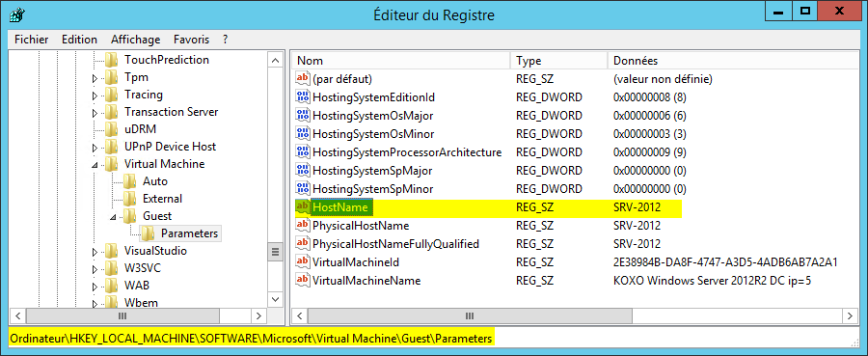This screenshot has width=868, height=356.
Task: Click the uDRM folder icon
Action: point(112,129)
